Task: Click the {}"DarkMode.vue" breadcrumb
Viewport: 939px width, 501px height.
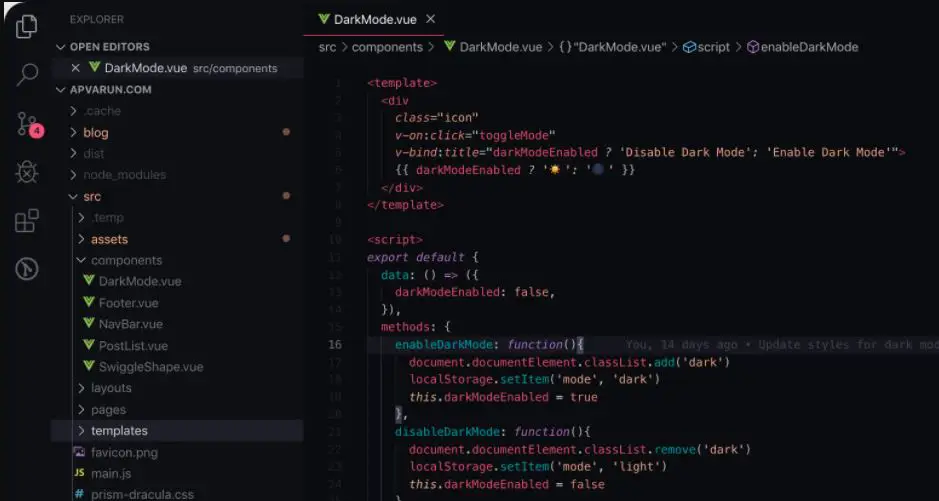Action: (x=613, y=47)
